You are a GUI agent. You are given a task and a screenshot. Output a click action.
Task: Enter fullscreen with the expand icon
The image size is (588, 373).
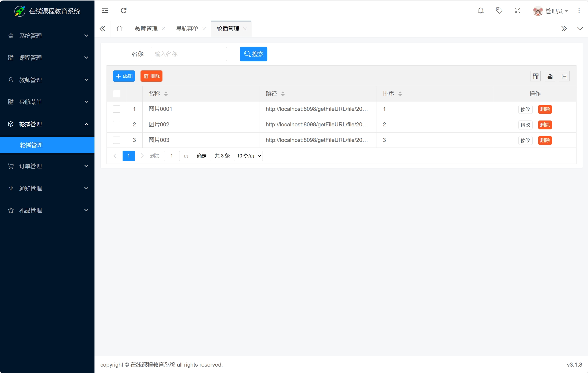click(518, 10)
